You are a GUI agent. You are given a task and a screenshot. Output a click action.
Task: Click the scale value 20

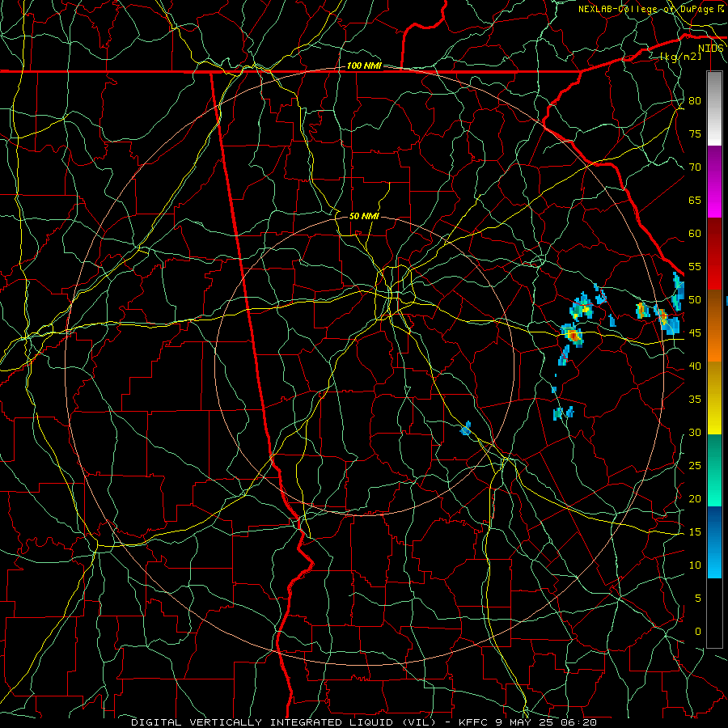click(695, 499)
